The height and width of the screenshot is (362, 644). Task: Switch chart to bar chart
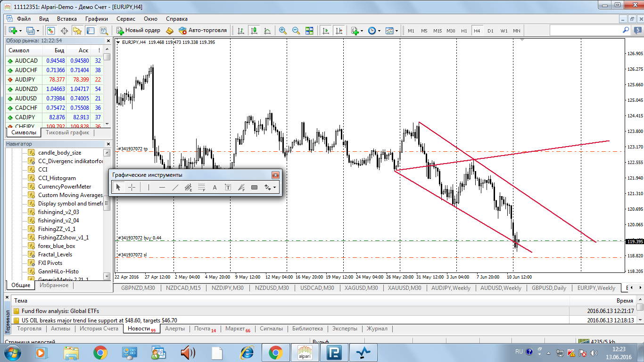click(241, 31)
